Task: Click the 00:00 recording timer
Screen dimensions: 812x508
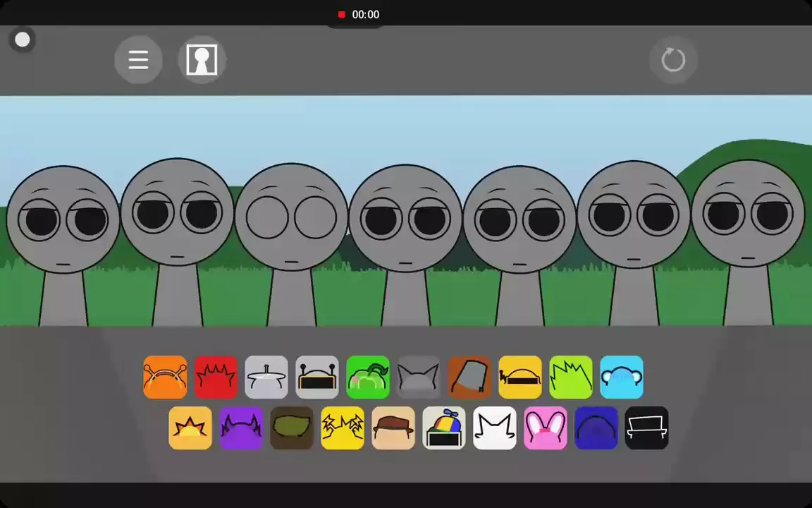Action: (366, 15)
